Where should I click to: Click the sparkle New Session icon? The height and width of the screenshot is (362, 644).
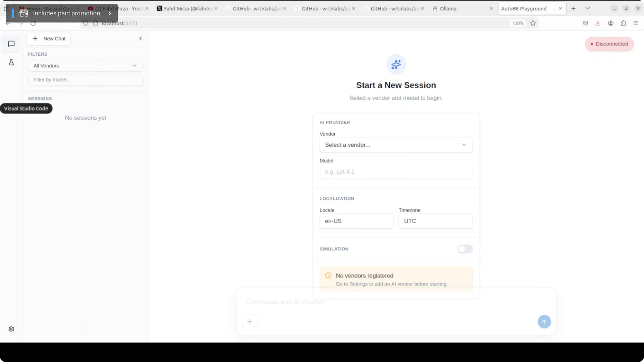[396, 64]
